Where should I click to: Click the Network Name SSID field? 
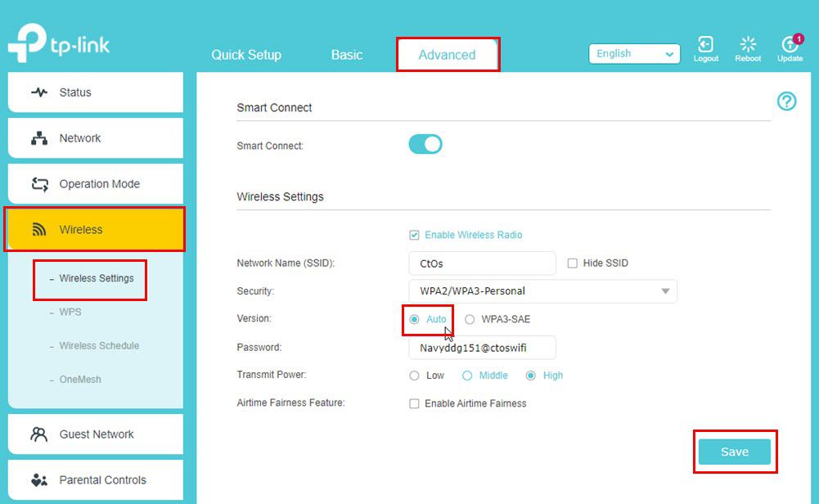[x=482, y=263]
